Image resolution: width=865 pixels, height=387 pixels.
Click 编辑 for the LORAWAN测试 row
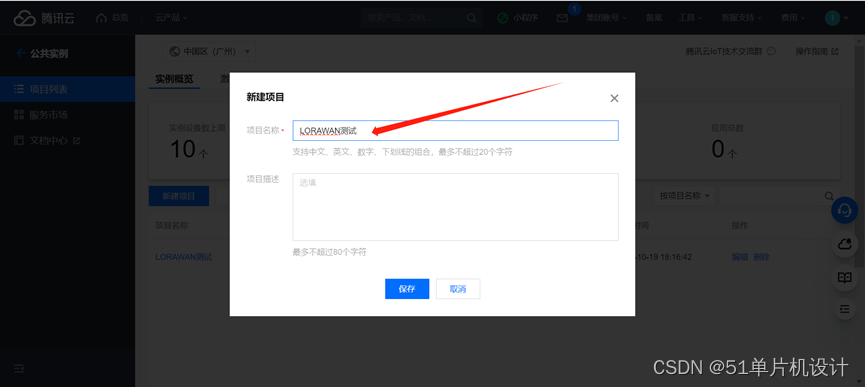[739, 257]
